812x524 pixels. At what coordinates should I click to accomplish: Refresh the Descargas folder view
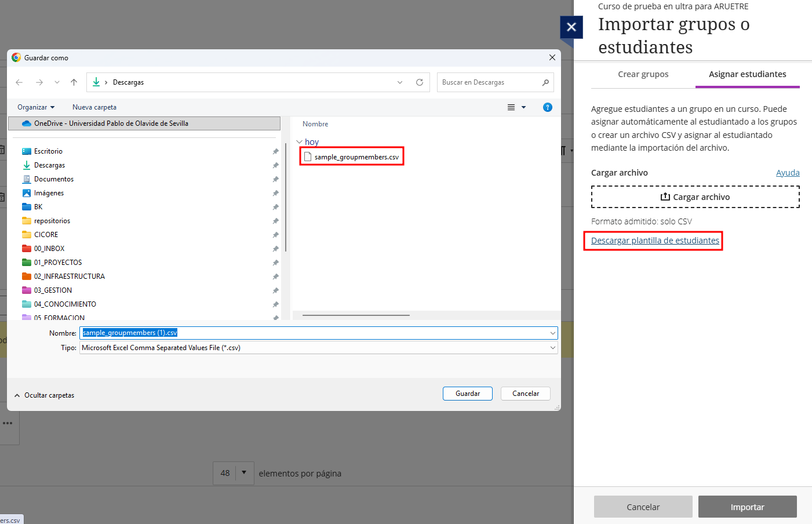click(x=420, y=82)
